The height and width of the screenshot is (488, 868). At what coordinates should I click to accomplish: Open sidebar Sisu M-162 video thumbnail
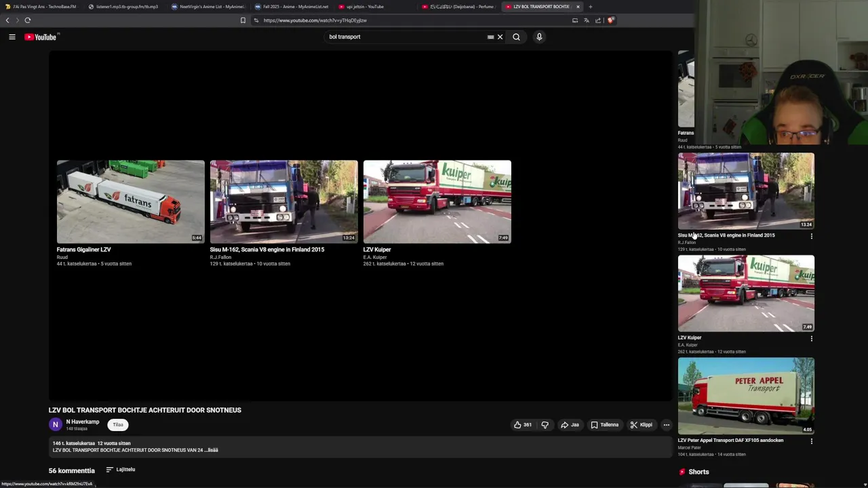[746, 191]
